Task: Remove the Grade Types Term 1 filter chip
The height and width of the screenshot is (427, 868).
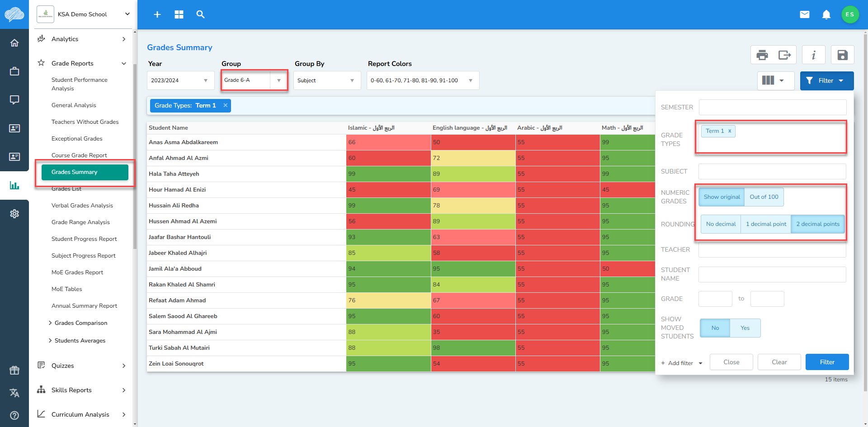Action: [x=225, y=105]
